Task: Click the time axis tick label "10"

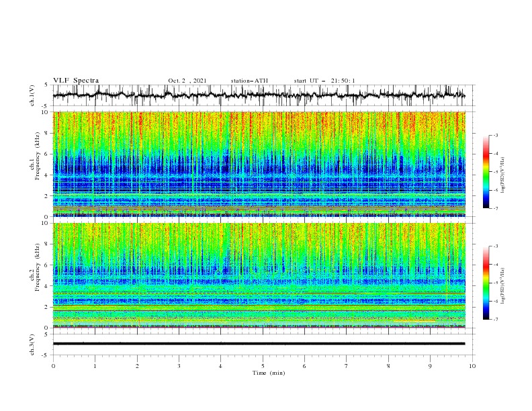Action: (472, 366)
